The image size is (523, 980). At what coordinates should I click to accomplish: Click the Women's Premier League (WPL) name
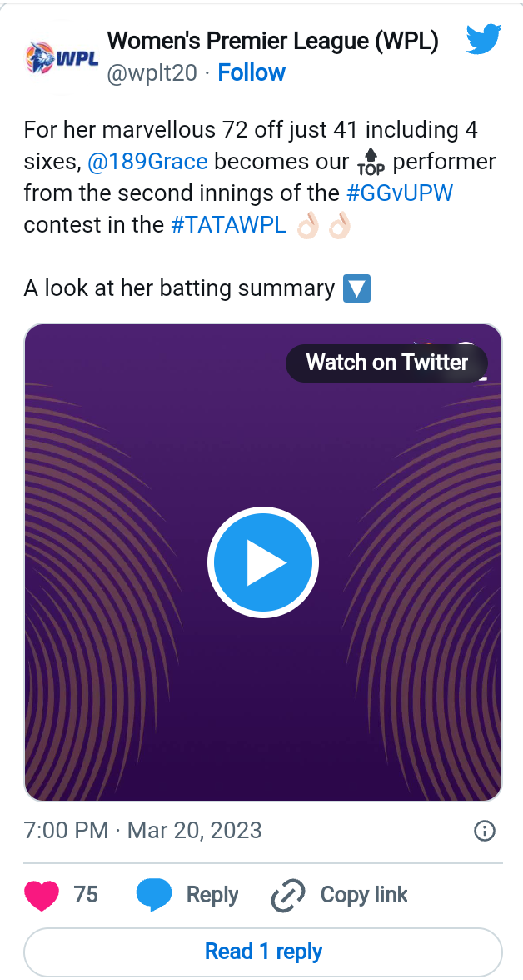point(273,41)
